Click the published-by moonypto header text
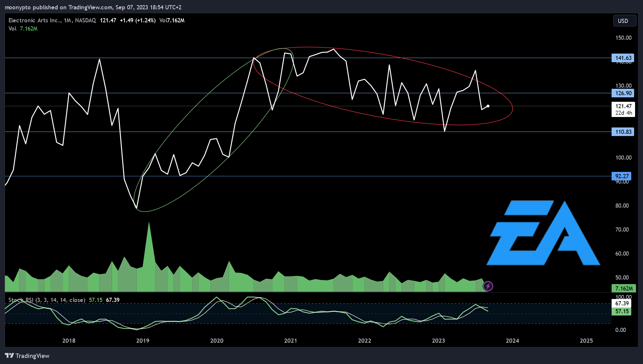The width and height of the screenshot is (643, 364). [93, 7]
